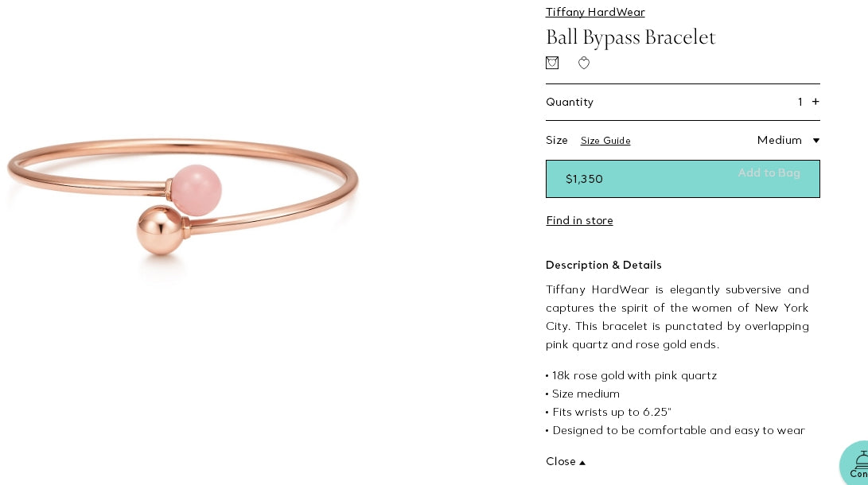Click the top band of the bracelet image
868x485 pixels.
[183, 143]
